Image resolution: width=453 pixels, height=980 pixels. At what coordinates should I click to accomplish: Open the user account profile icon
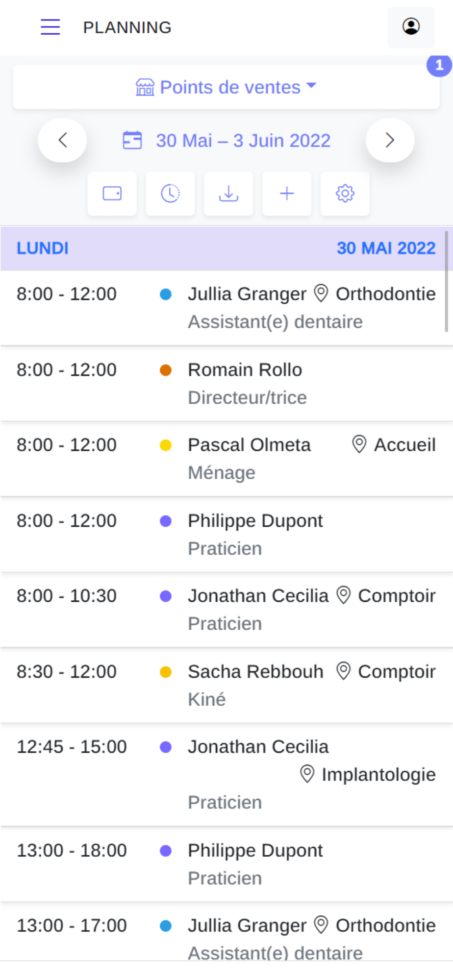411,27
